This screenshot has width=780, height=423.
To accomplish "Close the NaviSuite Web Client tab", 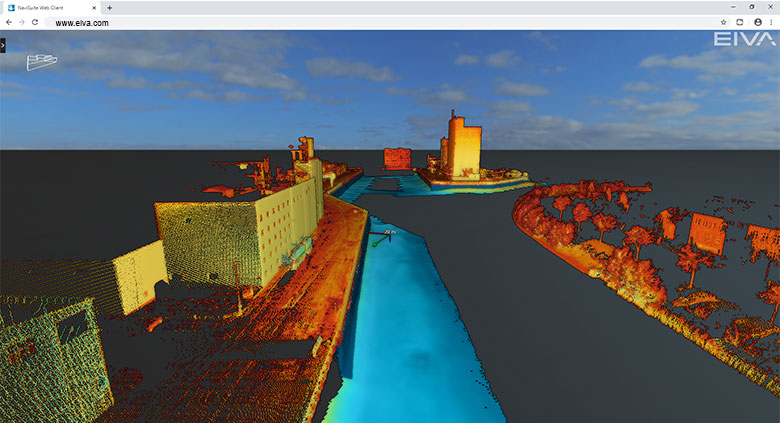I will (x=94, y=7).
